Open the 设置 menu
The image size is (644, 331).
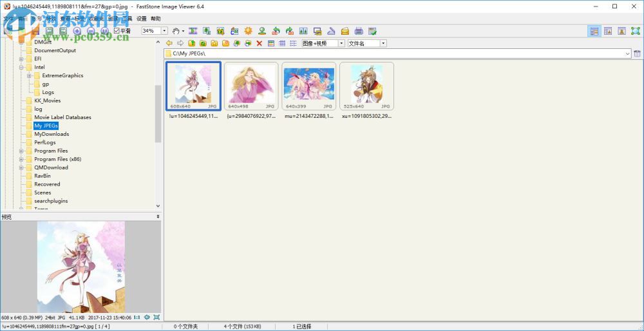click(x=141, y=19)
